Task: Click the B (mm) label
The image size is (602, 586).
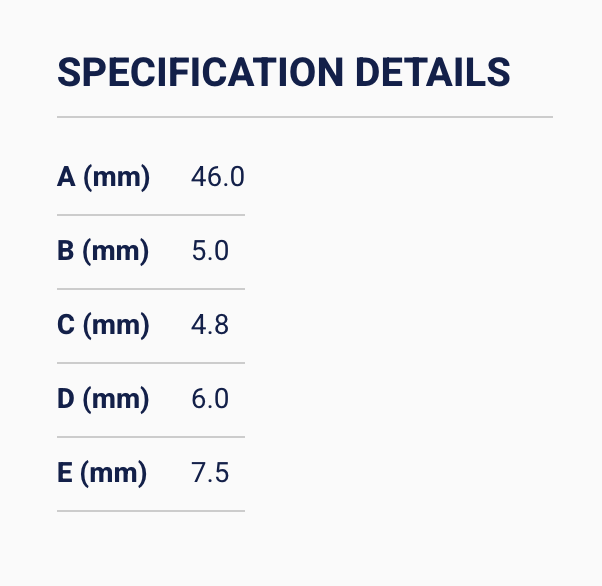Action: (x=103, y=252)
